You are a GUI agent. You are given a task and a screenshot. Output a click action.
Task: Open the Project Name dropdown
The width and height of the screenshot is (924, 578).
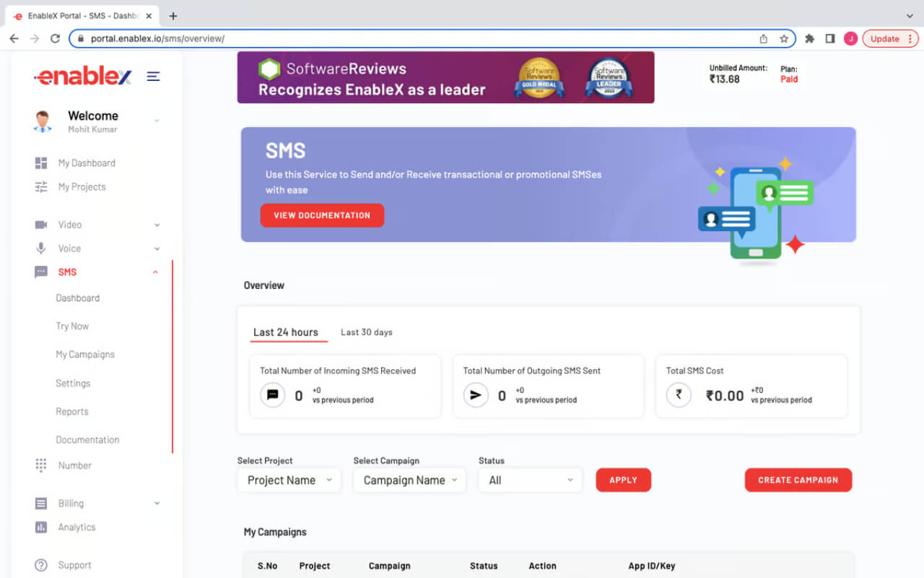point(289,480)
